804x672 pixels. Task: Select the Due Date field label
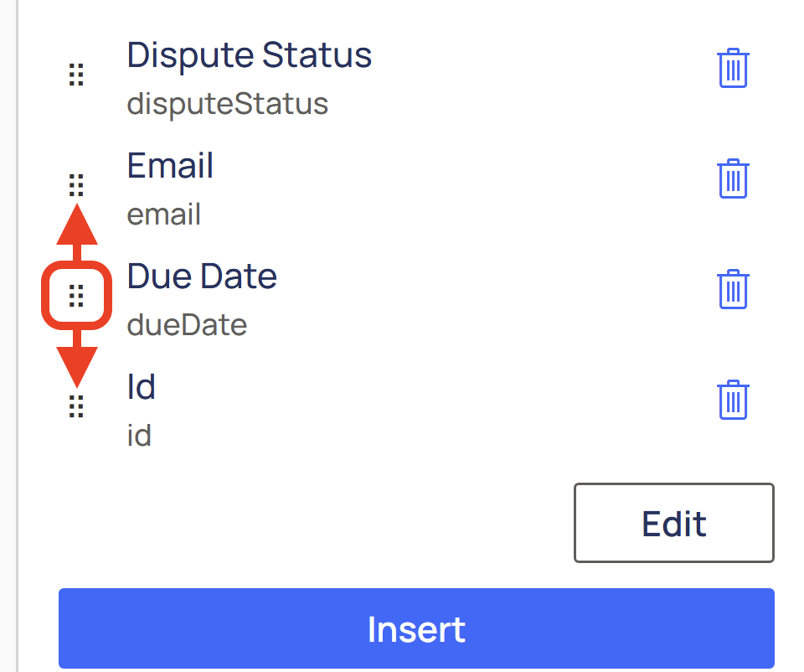(x=202, y=277)
